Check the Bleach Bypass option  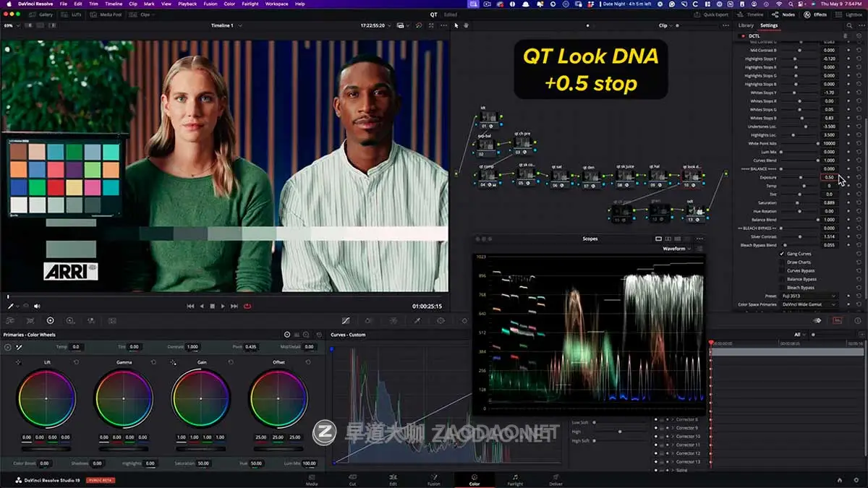(x=782, y=288)
